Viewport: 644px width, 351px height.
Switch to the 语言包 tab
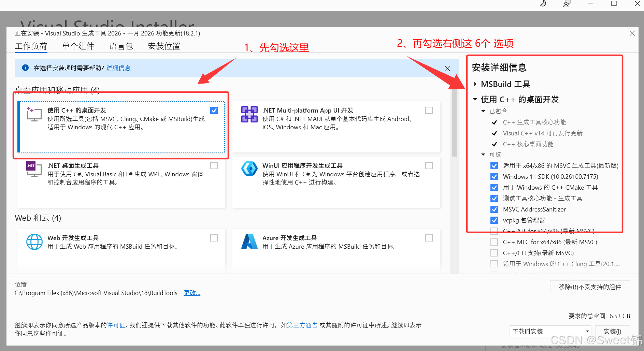[121, 46]
